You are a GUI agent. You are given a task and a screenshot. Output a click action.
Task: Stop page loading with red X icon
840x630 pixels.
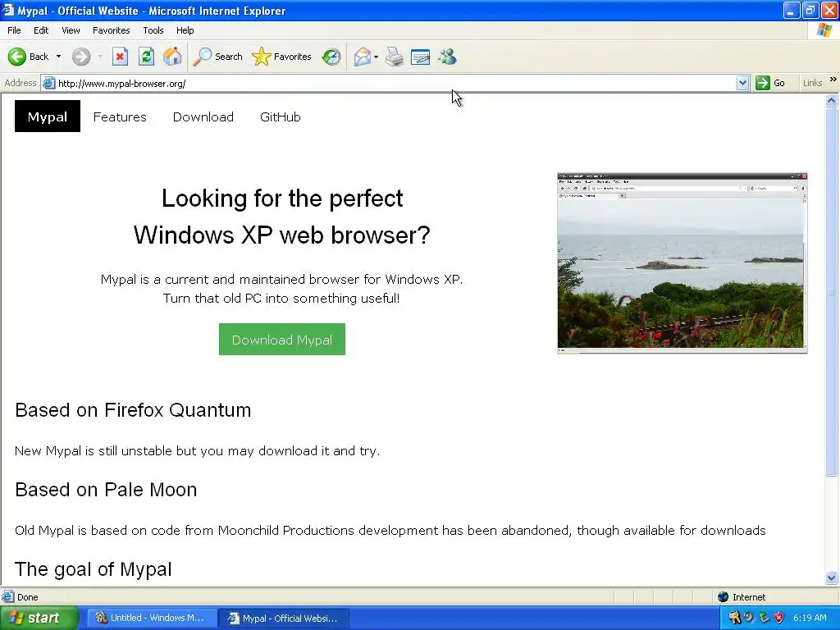120,57
